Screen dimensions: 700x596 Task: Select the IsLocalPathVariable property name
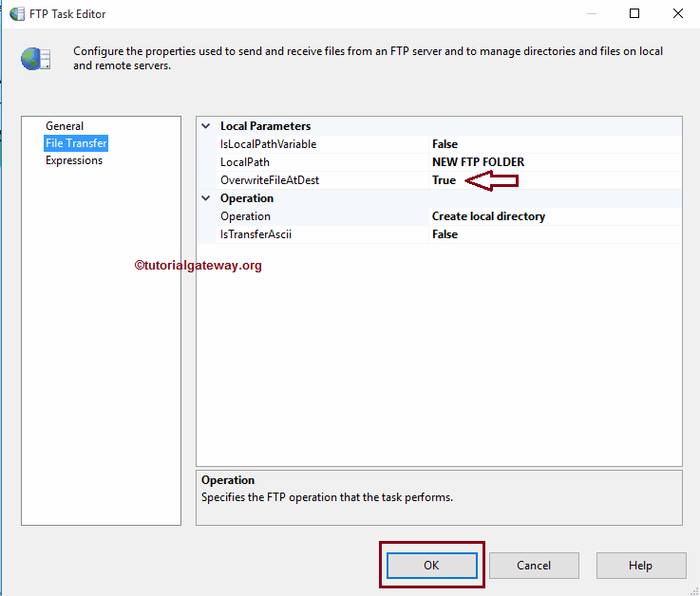pyautogui.click(x=268, y=144)
